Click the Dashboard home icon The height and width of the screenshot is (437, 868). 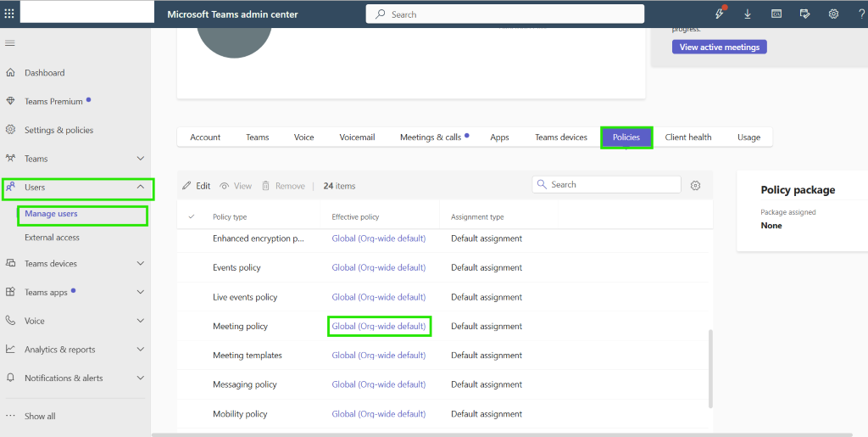click(x=10, y=73)
